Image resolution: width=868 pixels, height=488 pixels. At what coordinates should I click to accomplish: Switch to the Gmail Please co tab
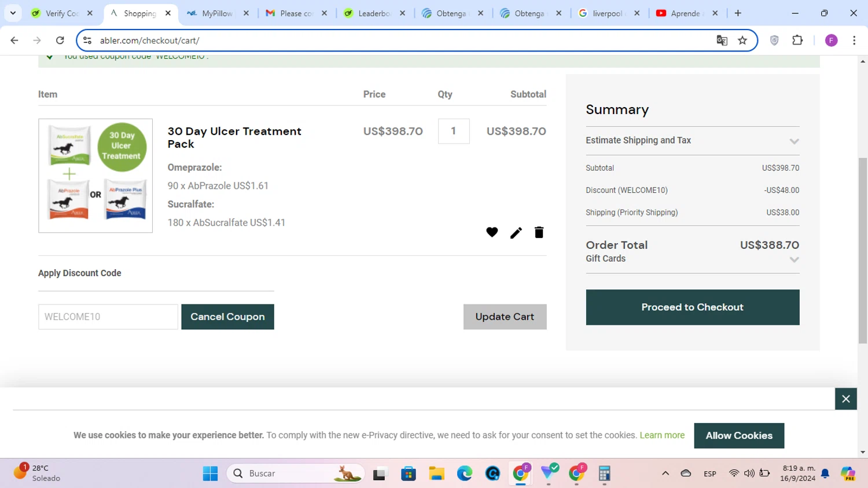296,13
